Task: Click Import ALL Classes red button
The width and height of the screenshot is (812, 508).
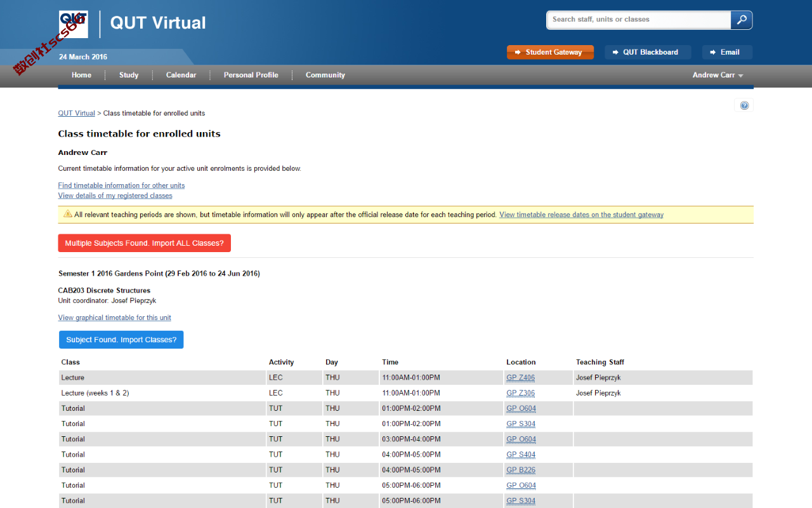Action: tap(144, 243)
